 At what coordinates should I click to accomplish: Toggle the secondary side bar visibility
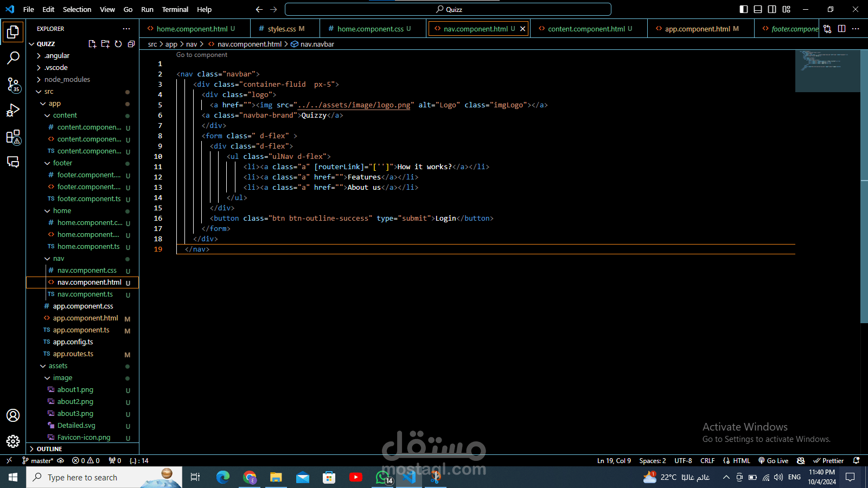coord(772,9)
